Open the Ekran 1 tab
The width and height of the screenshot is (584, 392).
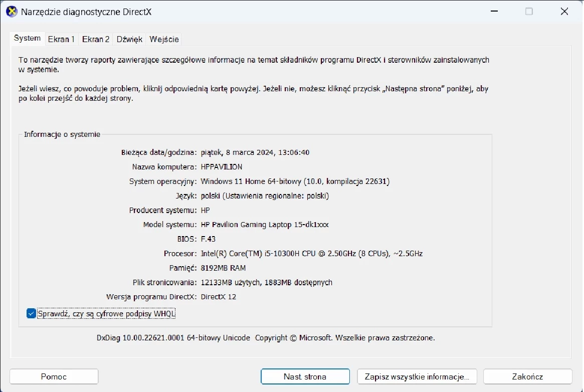(x=62, y=39)
